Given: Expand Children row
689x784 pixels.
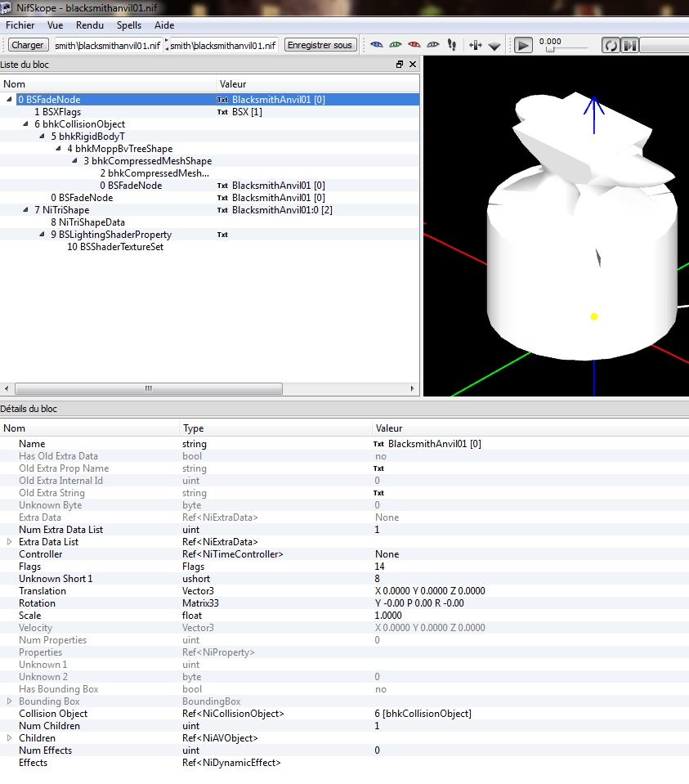Looking at the screenshot, I should click(9, 738).
